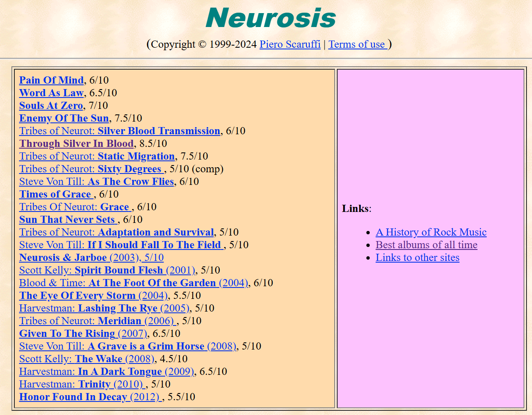The height and width of the screenshot is (415, 532).
Task: Open the Links to other sites link
Action: click(x=417, y=258)
